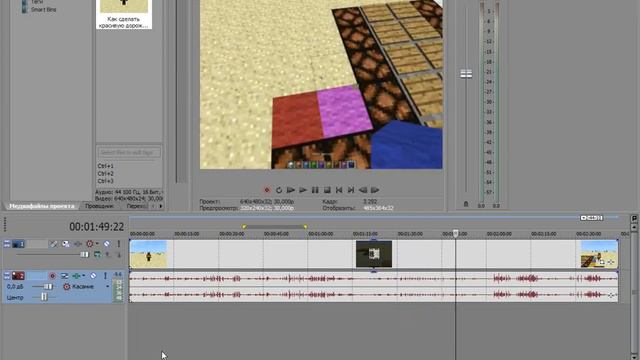Click the video track 1 number icon
The image size is (640, 360).
tap(18, 244)
